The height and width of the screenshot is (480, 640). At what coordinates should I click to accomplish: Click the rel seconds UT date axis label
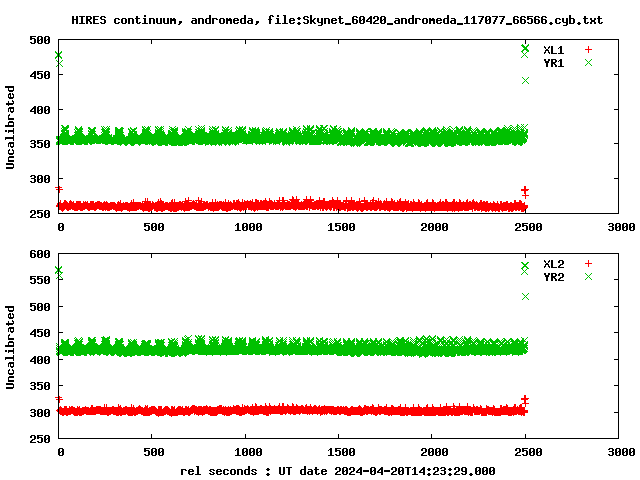[338, 471]
